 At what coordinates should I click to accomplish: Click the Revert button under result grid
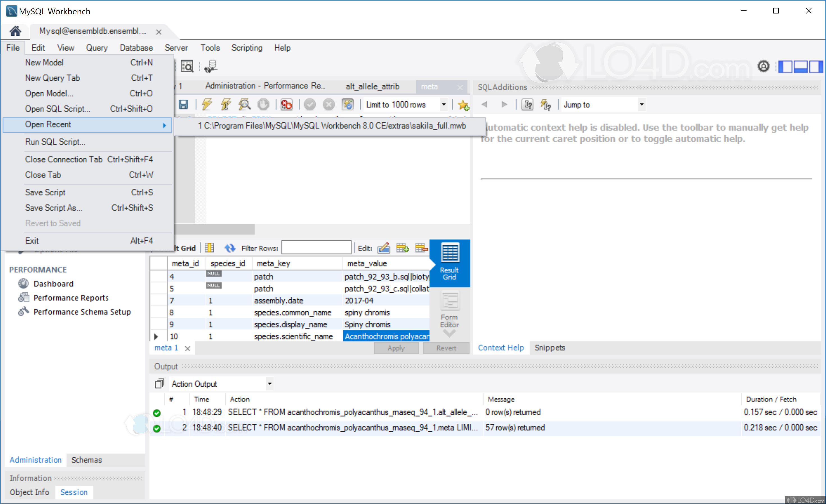pos(446,348)
